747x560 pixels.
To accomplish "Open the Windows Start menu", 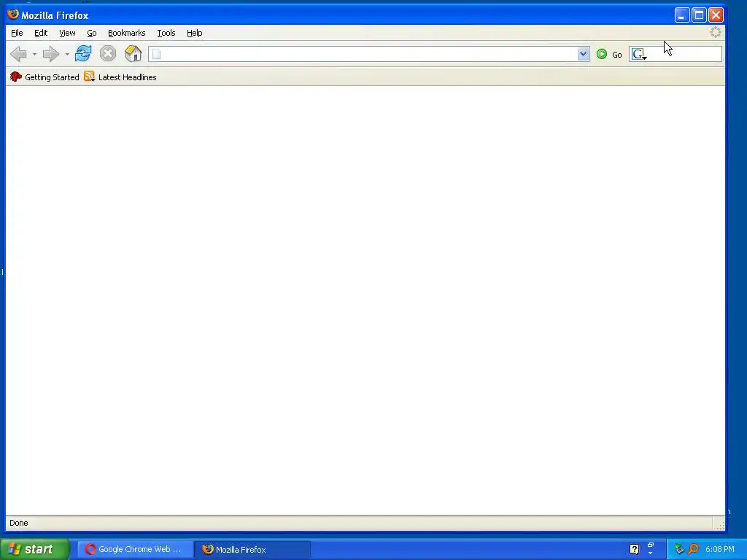I will [35, 549].
